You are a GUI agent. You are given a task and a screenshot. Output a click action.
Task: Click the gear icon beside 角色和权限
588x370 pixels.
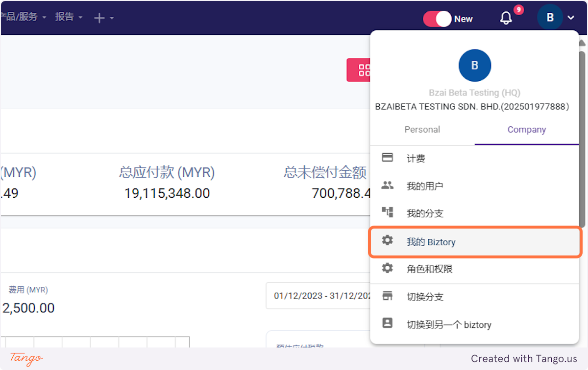click(388, 268)
